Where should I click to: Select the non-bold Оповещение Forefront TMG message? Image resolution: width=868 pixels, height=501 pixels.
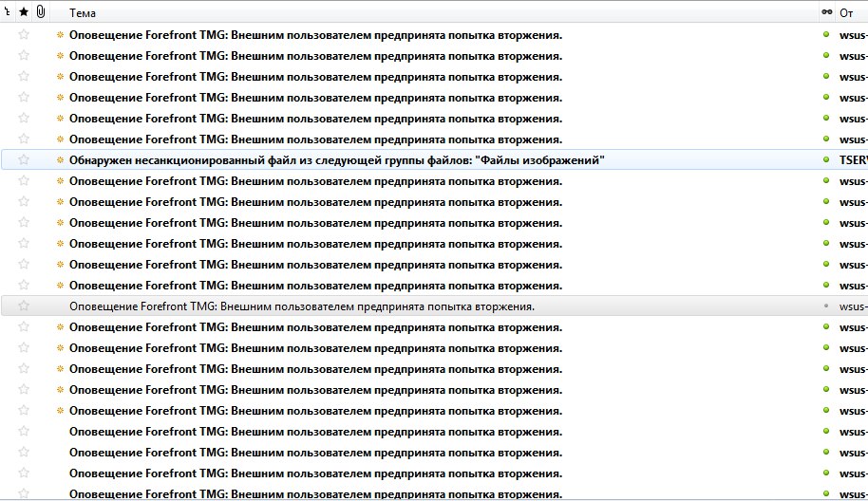tap(302, 306)
